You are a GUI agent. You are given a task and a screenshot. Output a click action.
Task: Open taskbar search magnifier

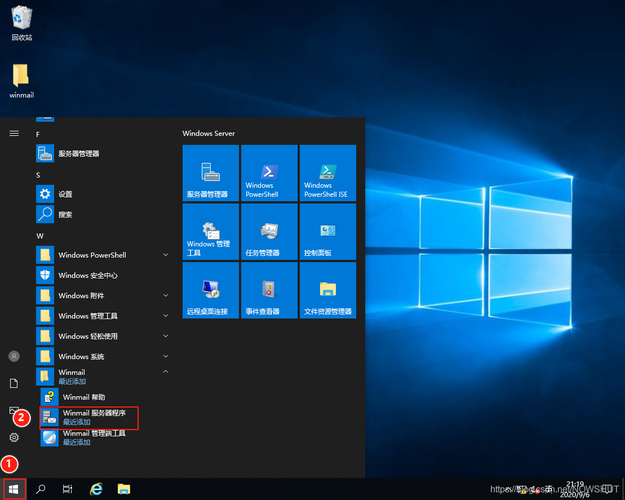[x=41, y=489]
